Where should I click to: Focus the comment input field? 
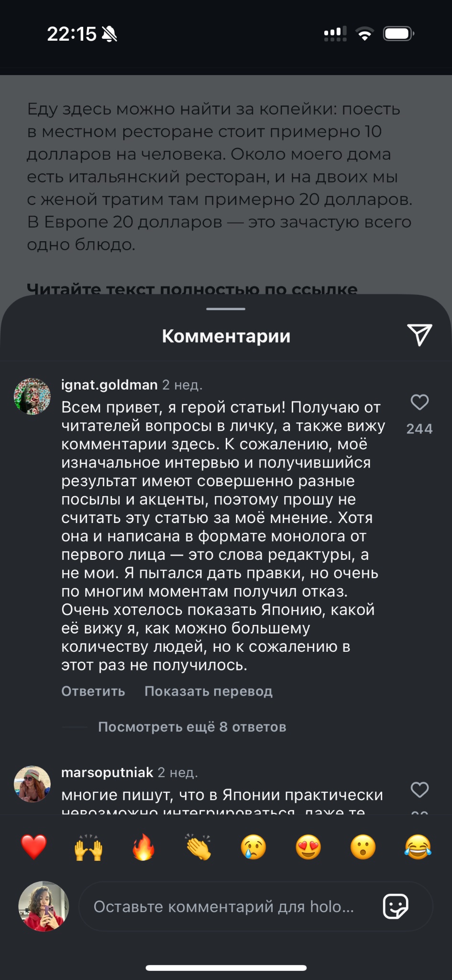coord(224,906)
